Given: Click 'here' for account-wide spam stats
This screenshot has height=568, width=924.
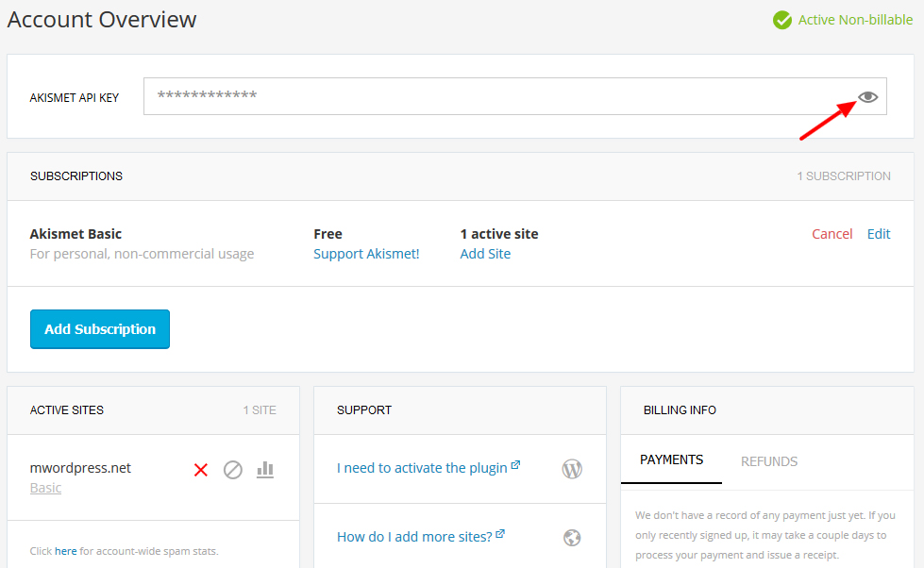Looking at the screenshot, I should [65, 551].
